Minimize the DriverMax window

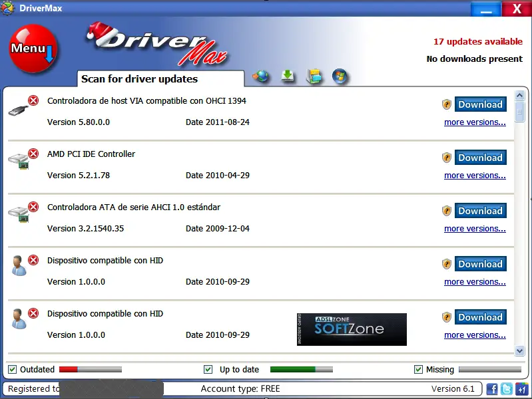pos(486,9)
